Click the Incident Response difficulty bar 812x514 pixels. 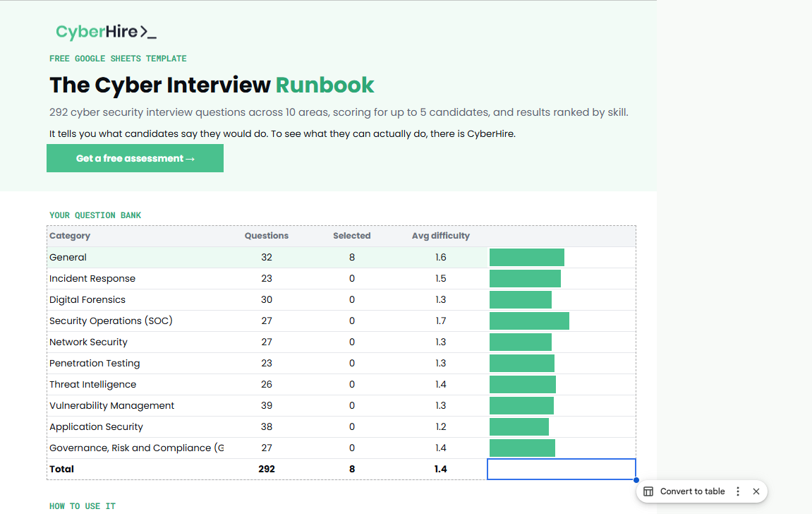525,279
